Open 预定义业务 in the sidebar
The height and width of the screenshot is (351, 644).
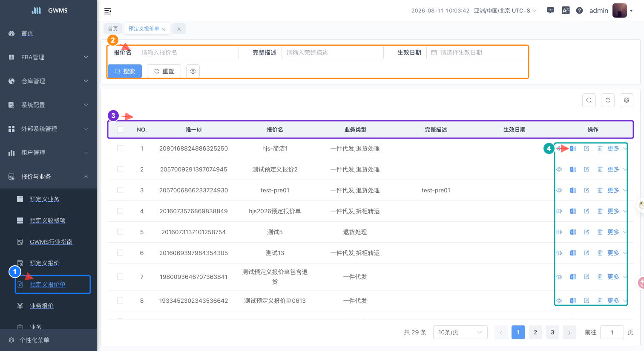pyautogui.click(x=45, y=199)
